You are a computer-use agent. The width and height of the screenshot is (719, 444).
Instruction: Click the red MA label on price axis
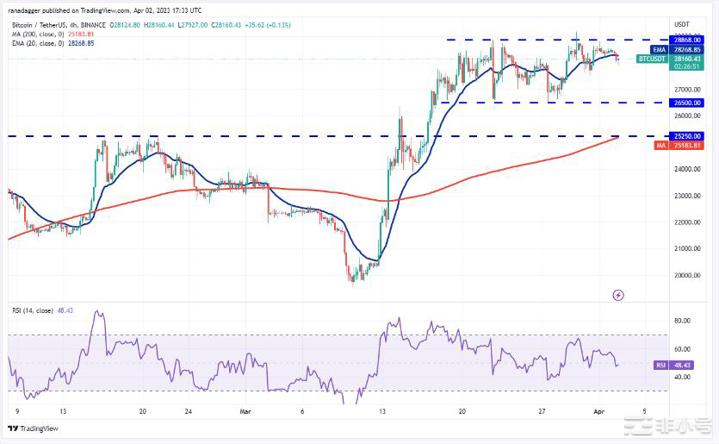coord(659,145)
